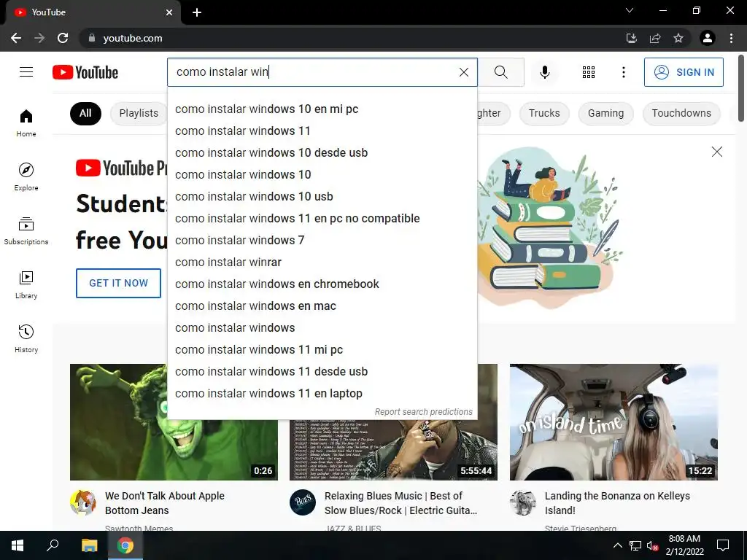Open the 'Landing the Bonanza' video thumbnail

pyautogui.click(x=614, y=422)
